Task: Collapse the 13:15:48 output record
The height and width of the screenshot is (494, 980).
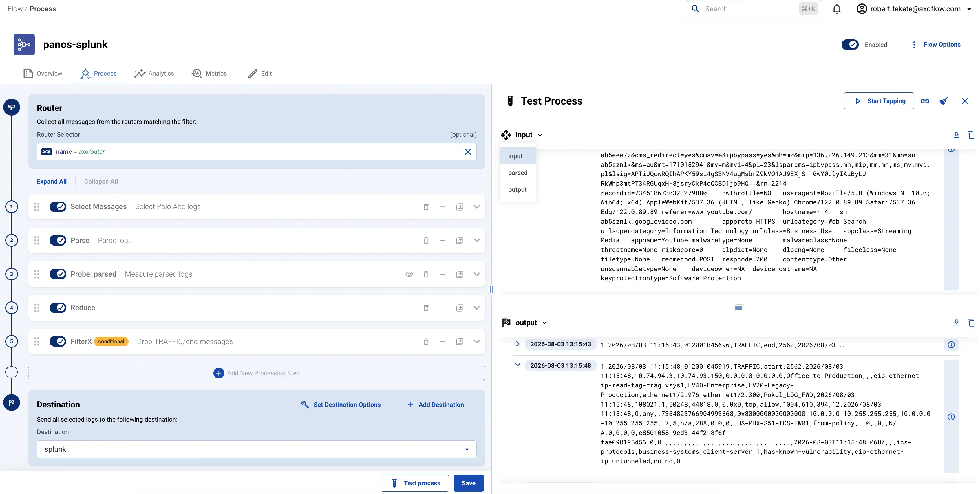Action: click(x=518, y=365)
